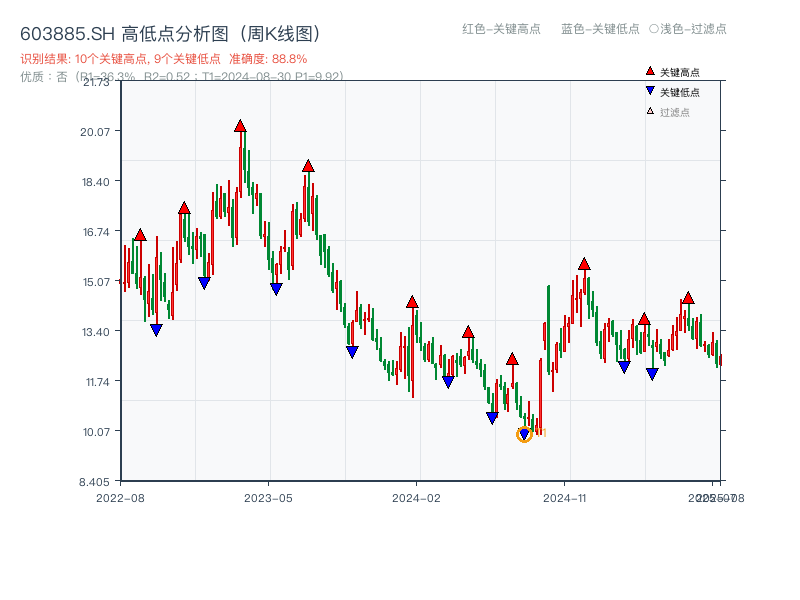800x600 pixels.
Task: Click the blue low-point triangle near 2024-02
Action: point(448,380)
